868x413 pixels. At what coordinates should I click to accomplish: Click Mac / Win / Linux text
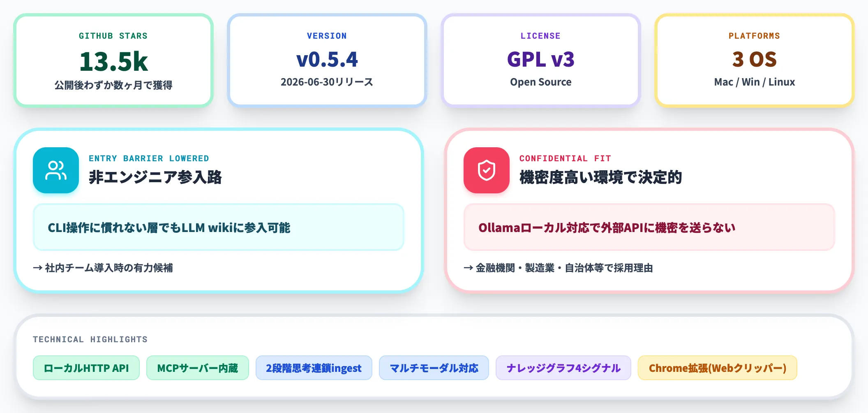coord(755,82)
